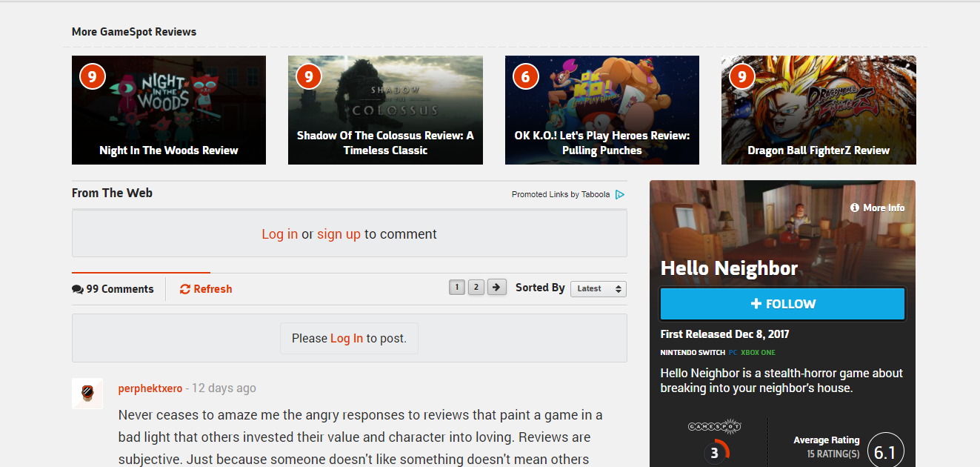Click the 6.1 average rating circle
This screenshot has width=980, height=467.
coord(885,451)
